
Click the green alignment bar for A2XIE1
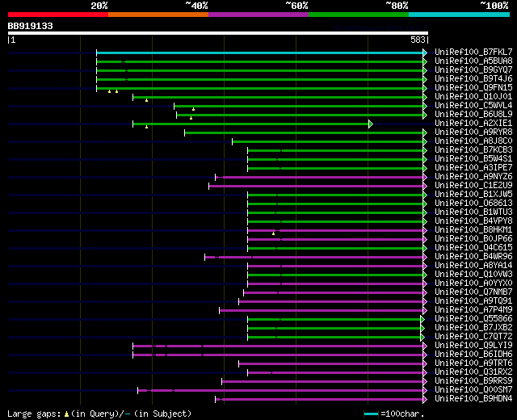coord(251,124)
